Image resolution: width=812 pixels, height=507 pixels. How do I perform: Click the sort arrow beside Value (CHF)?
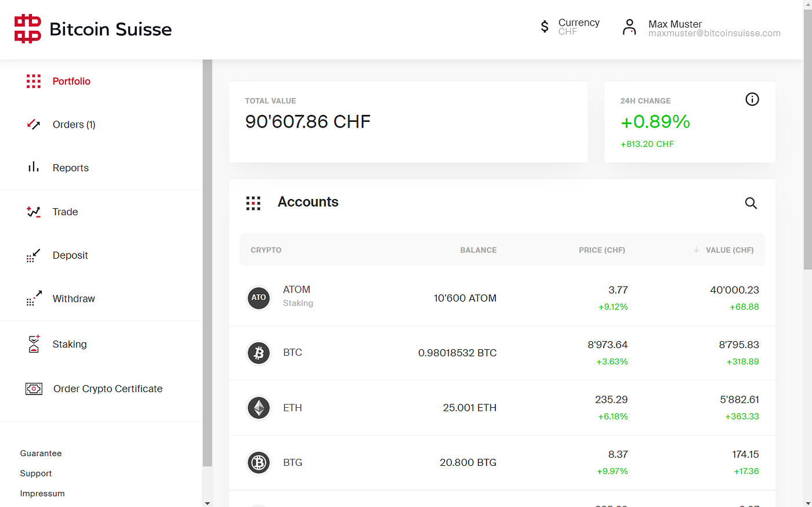[x=696, y=250]
